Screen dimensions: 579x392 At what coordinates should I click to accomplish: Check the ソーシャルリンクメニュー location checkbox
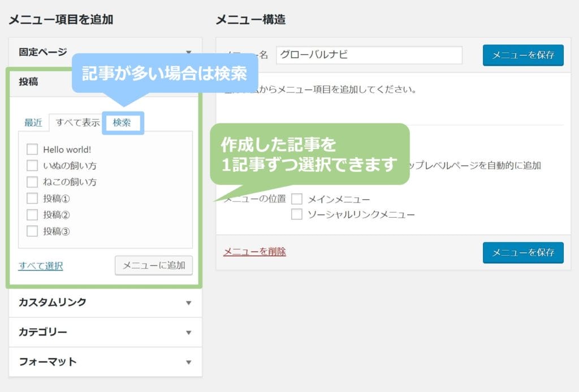(297, 214)
